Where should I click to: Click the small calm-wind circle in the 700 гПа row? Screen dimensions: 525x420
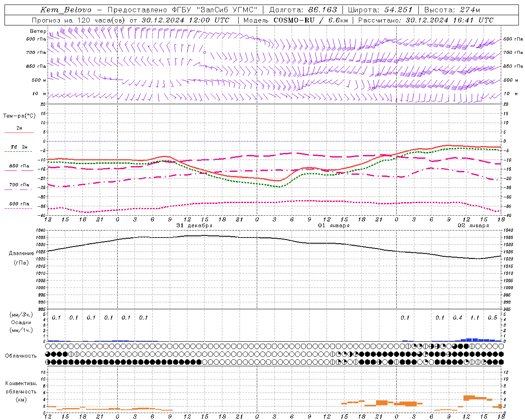point(204,52)
